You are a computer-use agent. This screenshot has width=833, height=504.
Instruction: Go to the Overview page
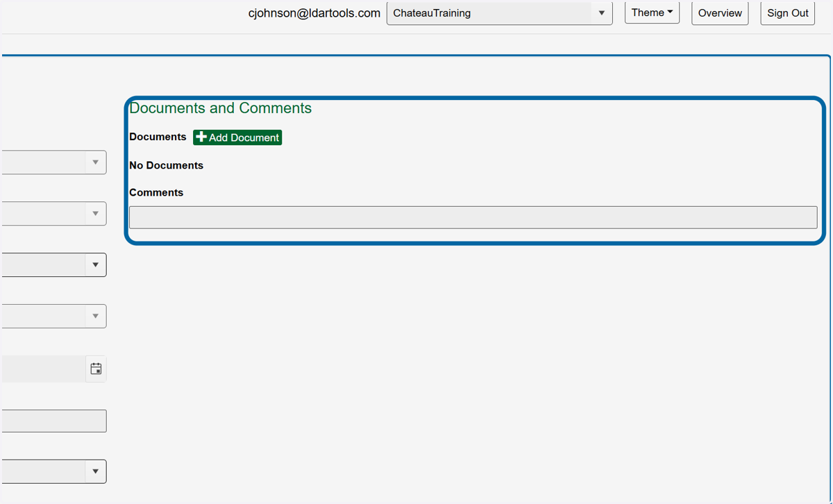[720, 13]
